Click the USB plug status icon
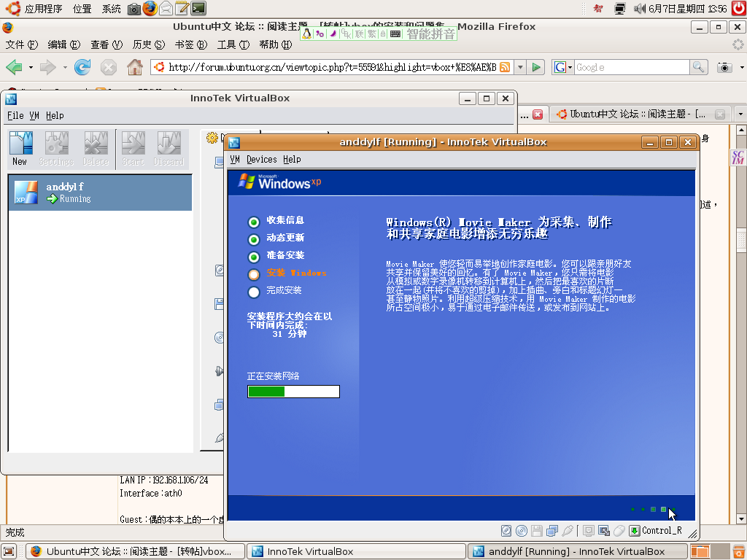 568,531
